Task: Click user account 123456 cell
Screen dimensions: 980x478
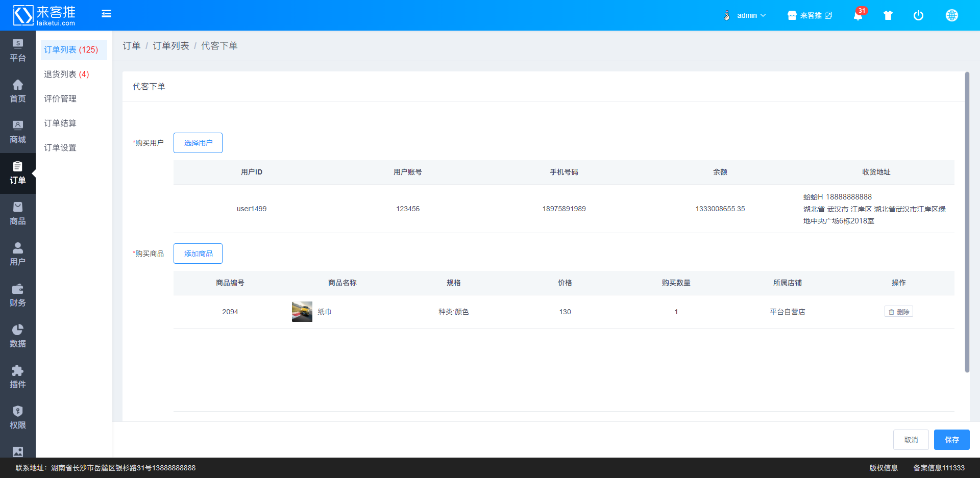Action: (x=408, y=209)
